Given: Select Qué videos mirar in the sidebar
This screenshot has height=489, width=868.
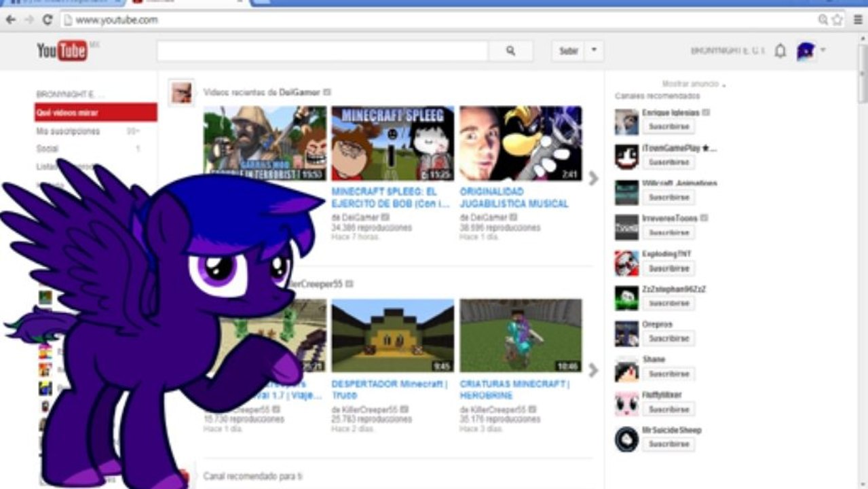Looking at the screenshot, I should click(x=96, y=113).
